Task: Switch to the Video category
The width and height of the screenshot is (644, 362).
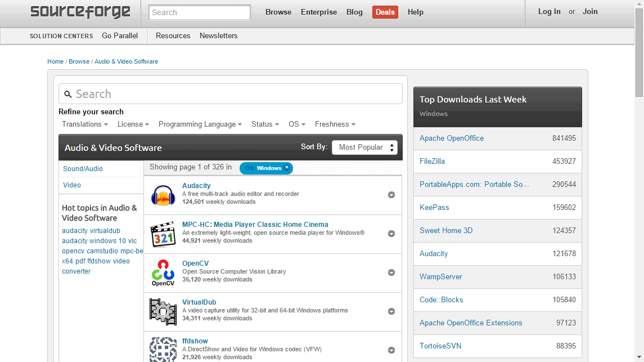Action: 71,185
